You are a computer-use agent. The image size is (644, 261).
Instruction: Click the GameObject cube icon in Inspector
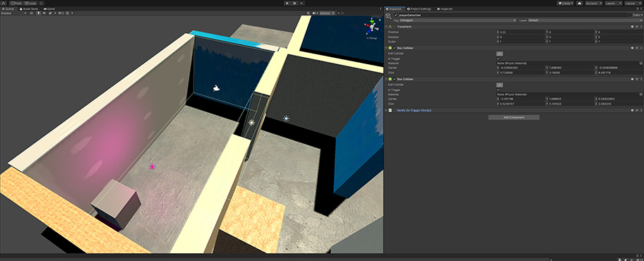(388, 16)
